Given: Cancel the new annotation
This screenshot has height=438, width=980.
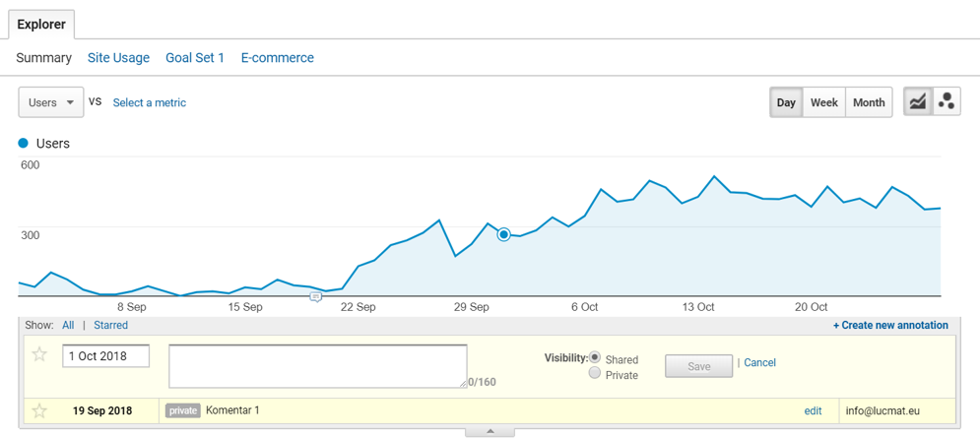Looking at the screenshot, I should [x=759, y=363].
